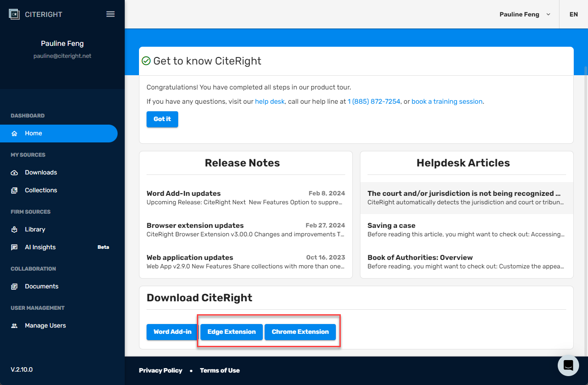Switch language with the EN selector

click(574, 14)
